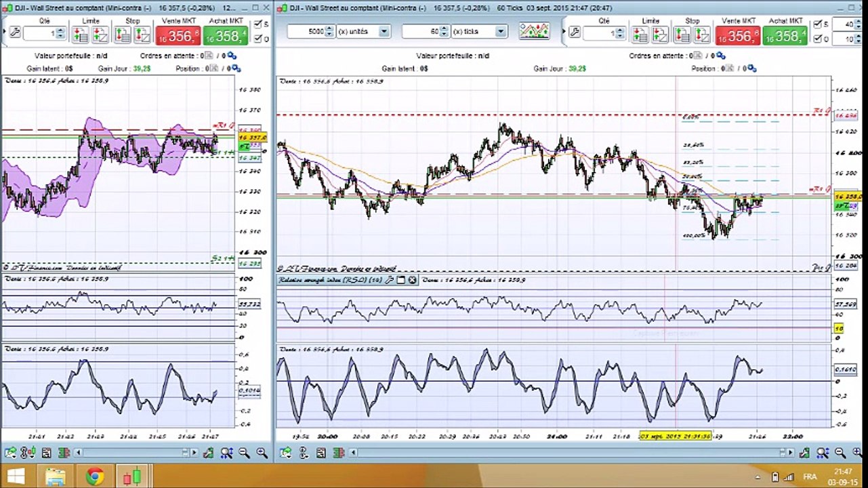Toggle the S checkbox in right window
The image size is (868, 488).
(x=817, y=24)
